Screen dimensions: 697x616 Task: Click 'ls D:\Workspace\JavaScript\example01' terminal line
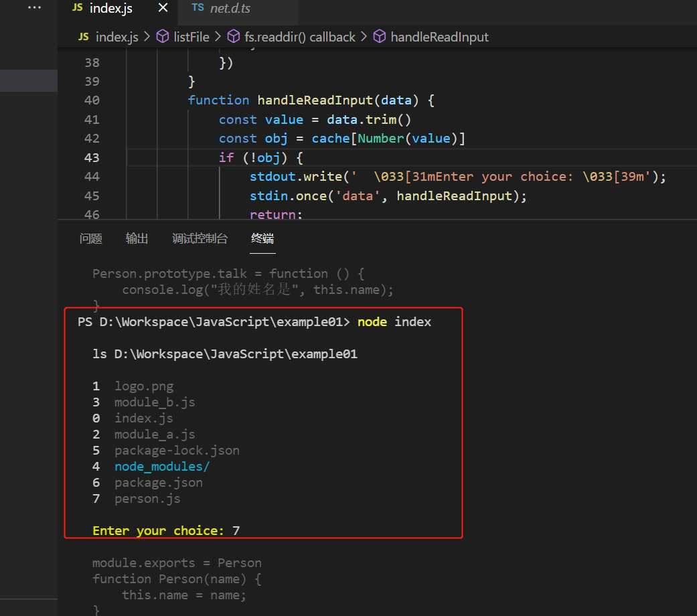click(x=225, y=354)
